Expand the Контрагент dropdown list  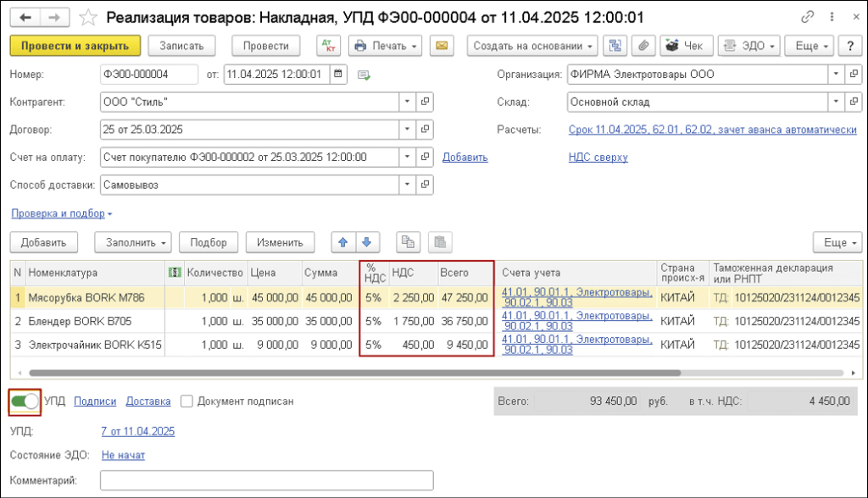click(x=409, y=102)
